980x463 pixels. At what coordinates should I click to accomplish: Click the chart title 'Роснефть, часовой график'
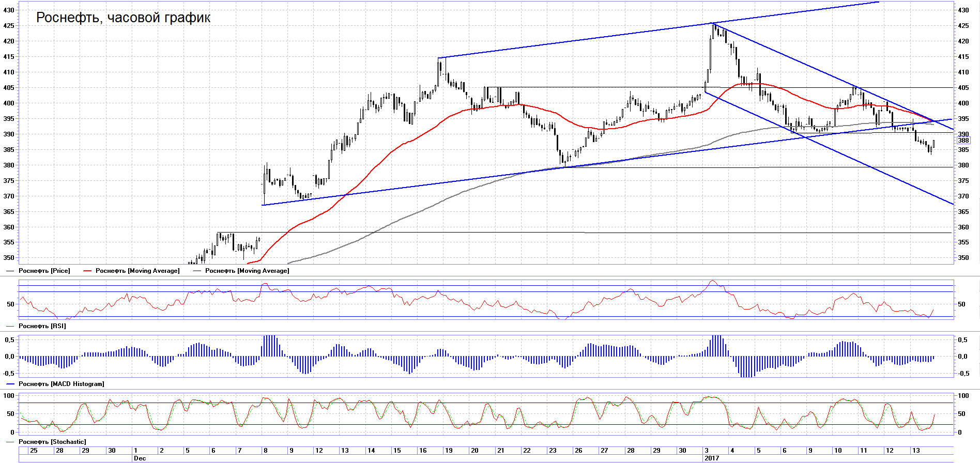[x=123, y=18]
